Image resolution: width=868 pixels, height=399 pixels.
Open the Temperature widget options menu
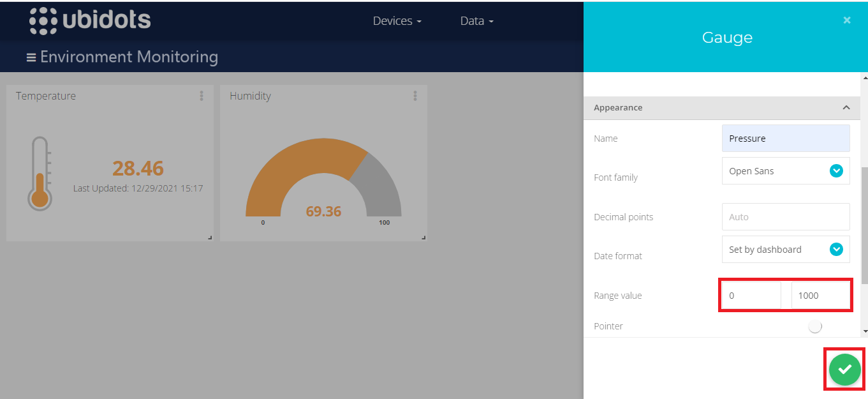(202, 96)
